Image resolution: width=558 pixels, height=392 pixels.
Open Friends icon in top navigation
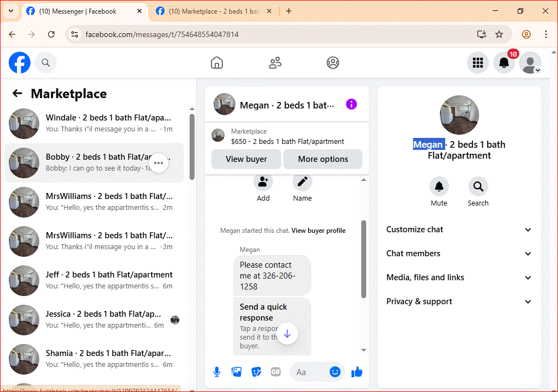click(275, 63)
